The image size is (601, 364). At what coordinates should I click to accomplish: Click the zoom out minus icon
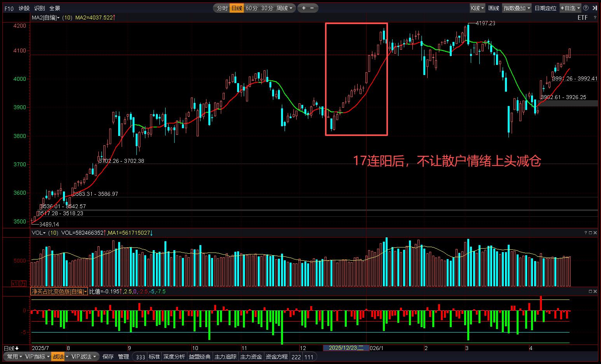[312, 8]
